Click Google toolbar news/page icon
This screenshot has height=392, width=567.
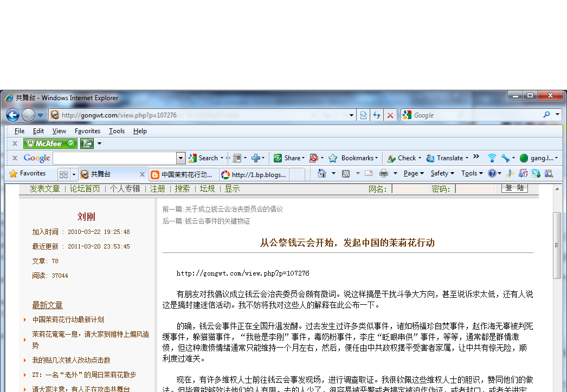(x=237, y=158)
